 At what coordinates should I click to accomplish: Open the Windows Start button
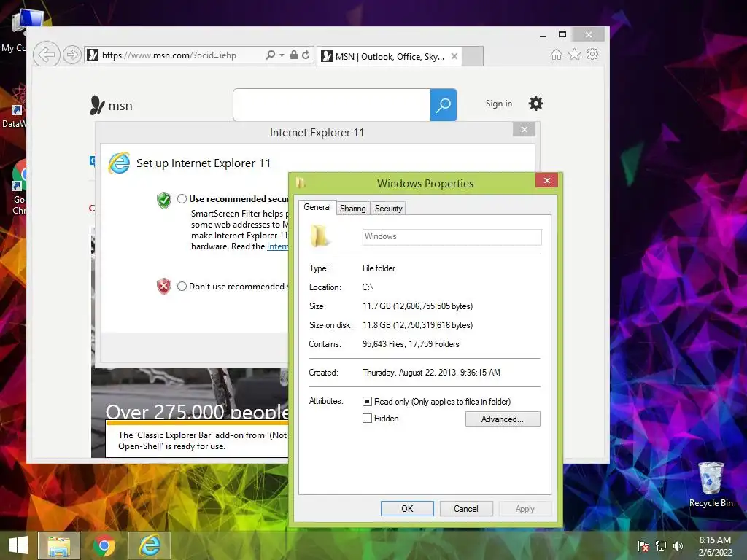(18, 545)
